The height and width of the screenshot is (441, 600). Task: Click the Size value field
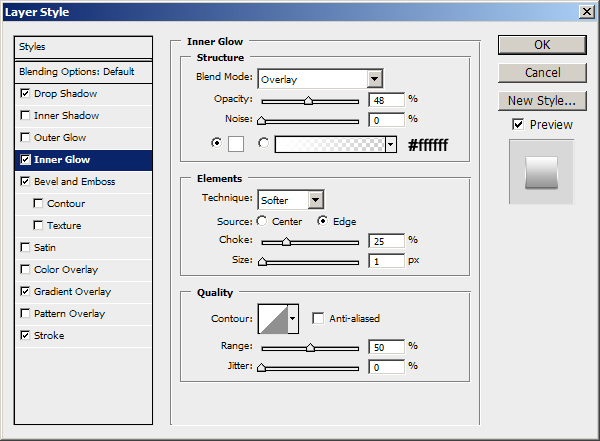coord(386,261)
